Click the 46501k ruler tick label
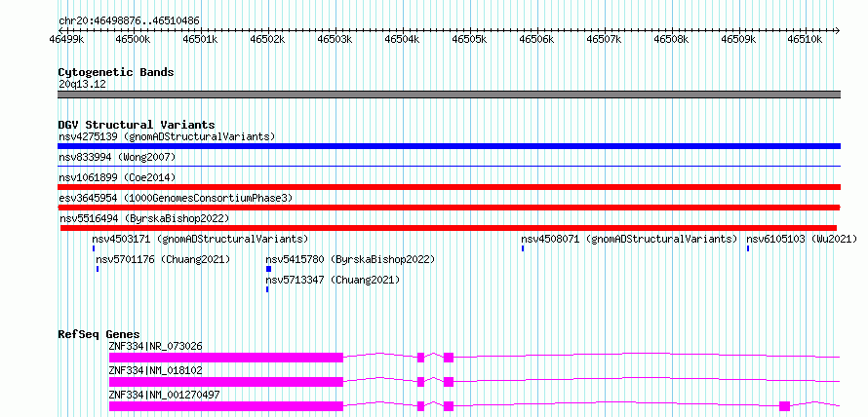 (200, 39)
